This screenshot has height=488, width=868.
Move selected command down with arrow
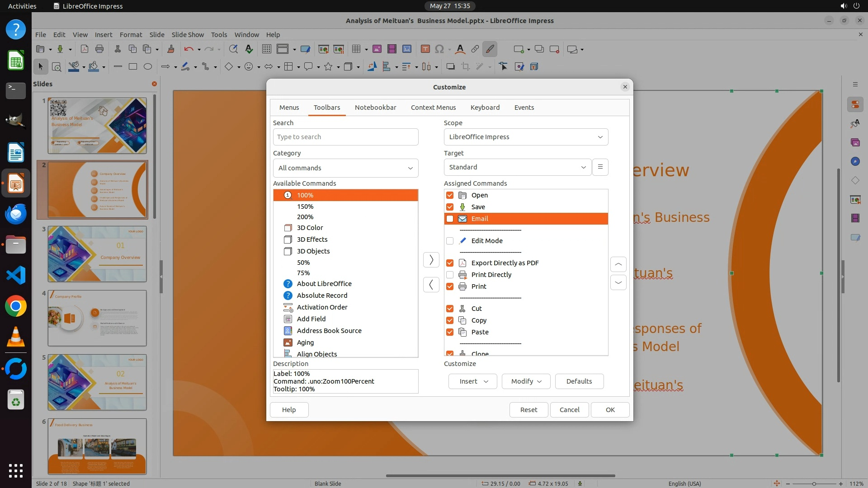pos(618,283)
